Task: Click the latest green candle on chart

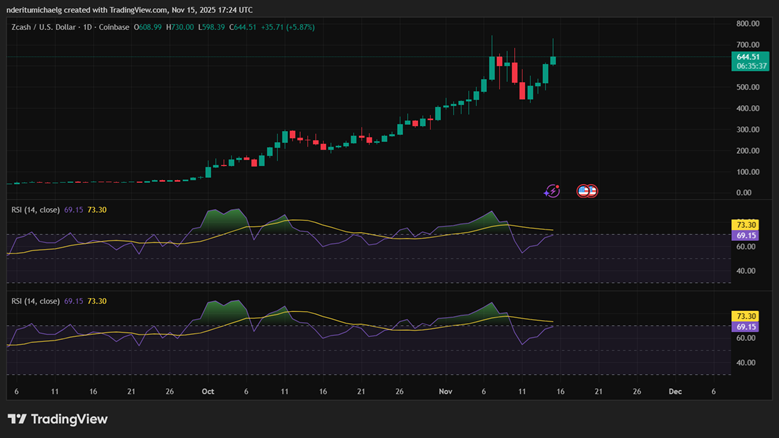Action: (x=553, y=60)
